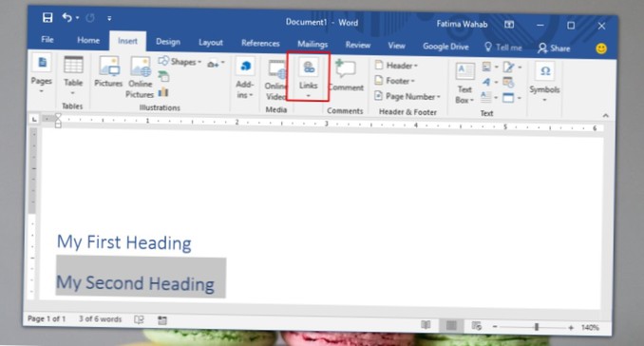Switch to the References tab
The width and height of the screenshot is (644, 346).
click(260, 43)
